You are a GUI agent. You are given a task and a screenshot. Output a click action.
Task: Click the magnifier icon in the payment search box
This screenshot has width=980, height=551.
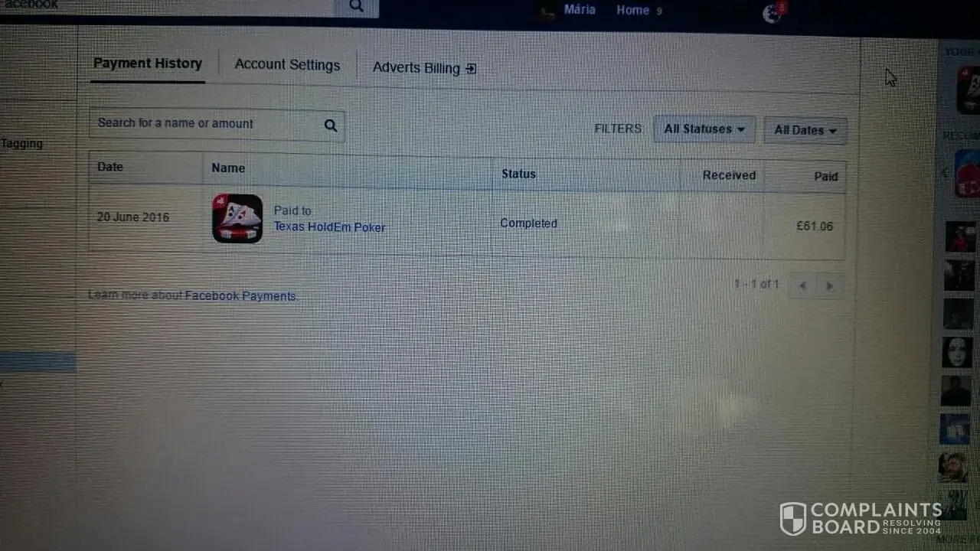(331, 126)
